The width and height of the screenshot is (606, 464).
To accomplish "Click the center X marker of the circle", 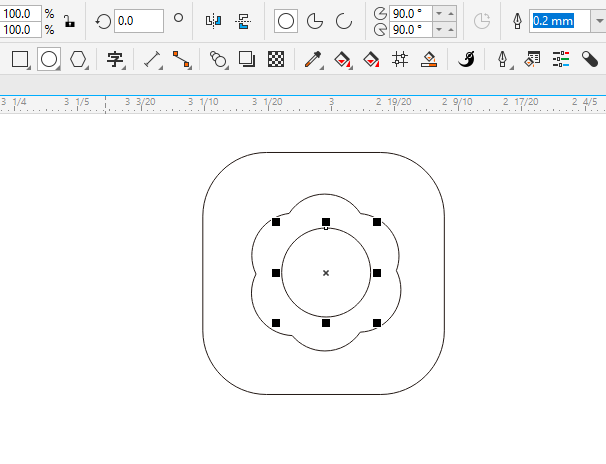I will [x=326, y=273].
